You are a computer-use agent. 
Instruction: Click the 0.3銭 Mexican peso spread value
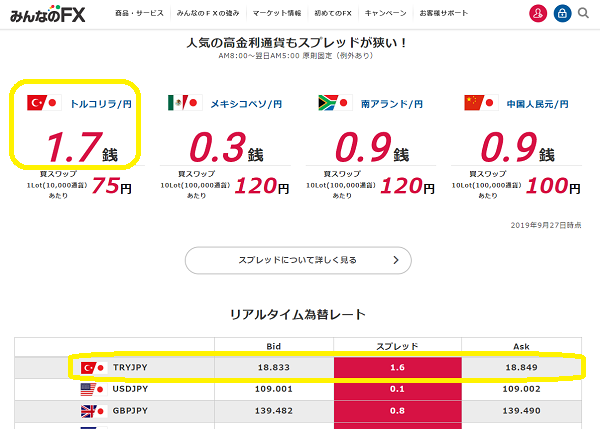coord(227,147)
